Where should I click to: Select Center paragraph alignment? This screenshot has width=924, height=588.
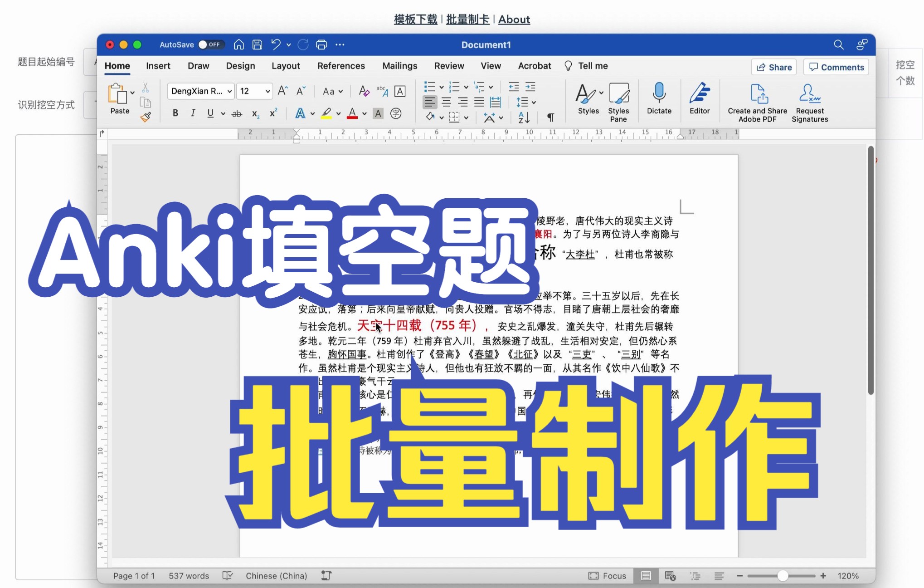click(x=447, y=103)
